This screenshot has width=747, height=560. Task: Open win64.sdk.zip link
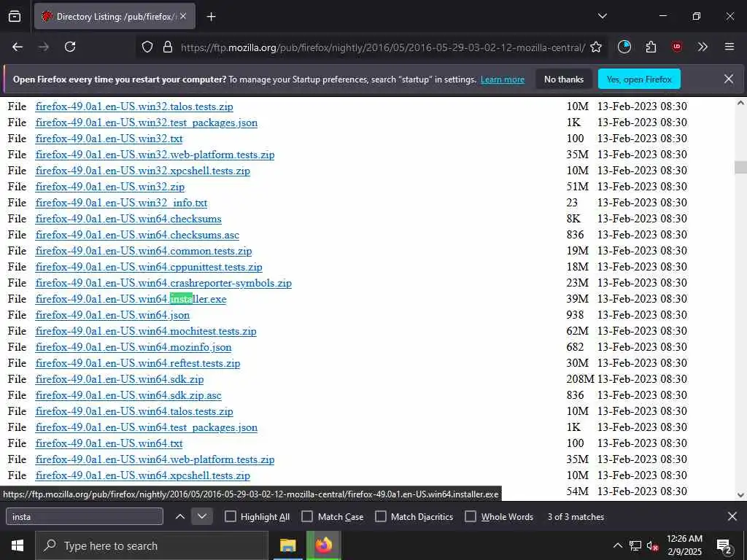[x=120, y=379]
